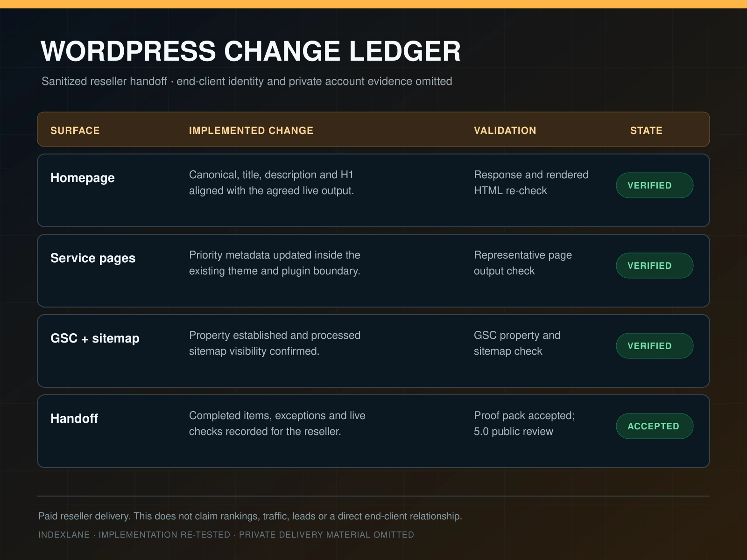Select the VALIDATION column header

point(505,131)
